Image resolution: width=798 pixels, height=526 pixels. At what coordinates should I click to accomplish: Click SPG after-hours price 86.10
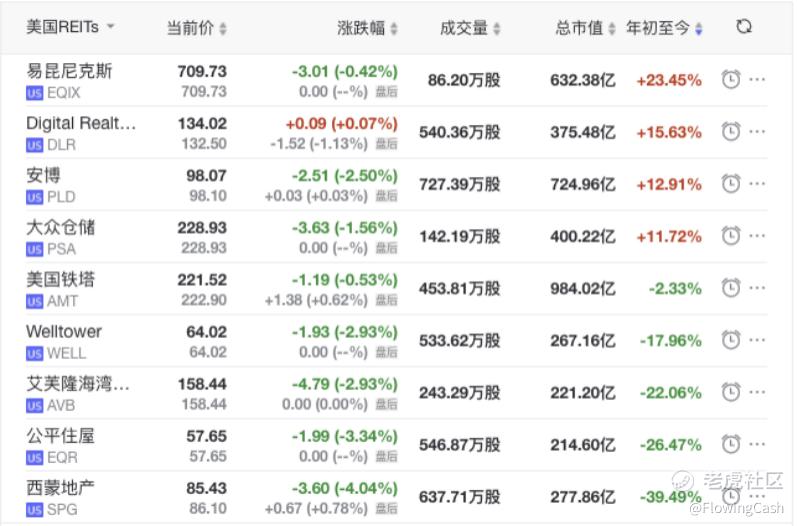click(x=208, y=508)
